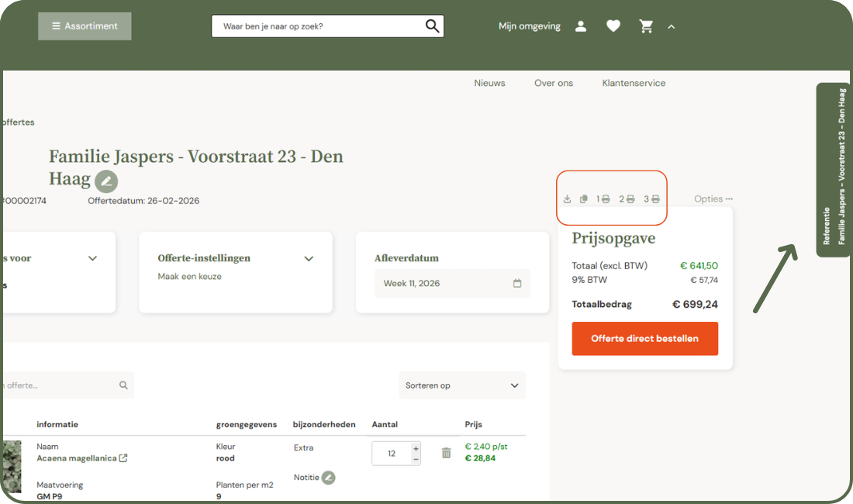The image size is (853, 504).
Task: Open the Acaena magellanica external link
Action: (x=125, y=457)
